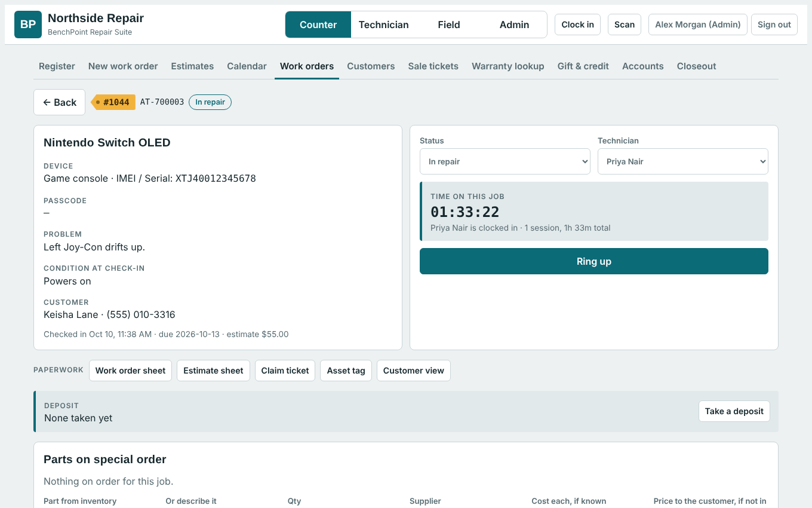Go to the Accounts tab
Image resolution: width=812 pixels, height=508 pixels.
click(643, 66)
